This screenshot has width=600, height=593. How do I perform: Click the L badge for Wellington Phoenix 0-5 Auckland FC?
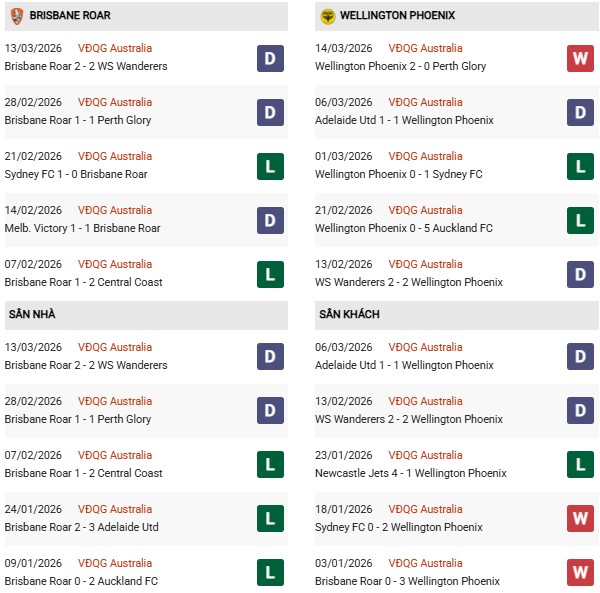[x=581, y=220]
